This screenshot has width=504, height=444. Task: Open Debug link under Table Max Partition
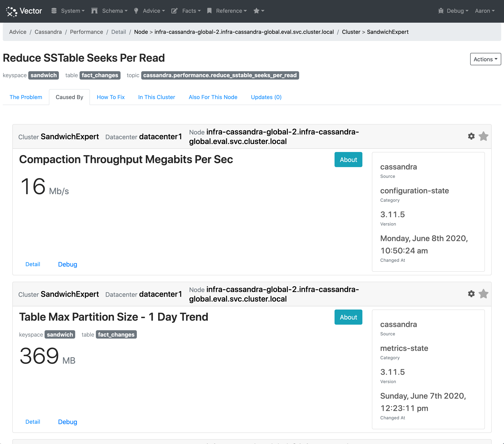(68, 422)
